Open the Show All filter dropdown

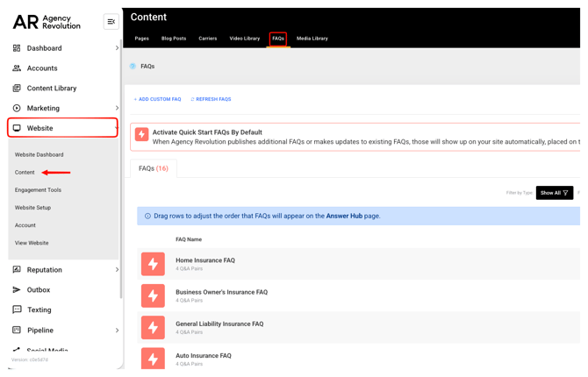click(554, 193)
